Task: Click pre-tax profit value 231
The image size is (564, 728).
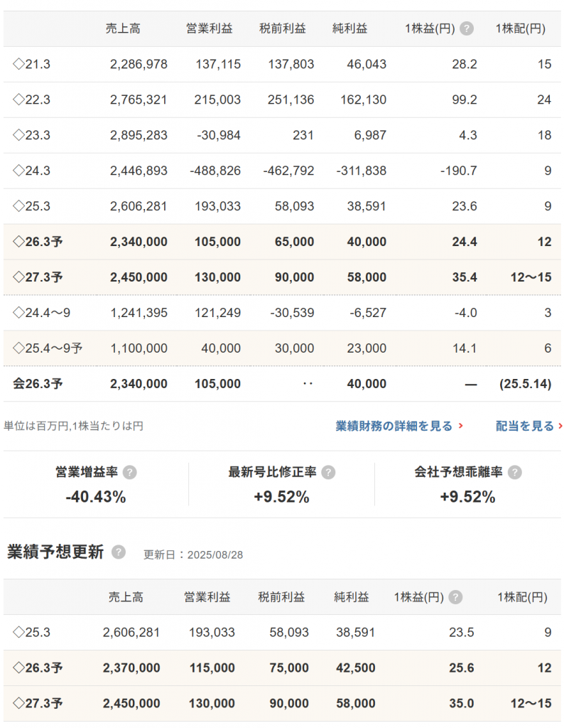Action: coord(303,135)
